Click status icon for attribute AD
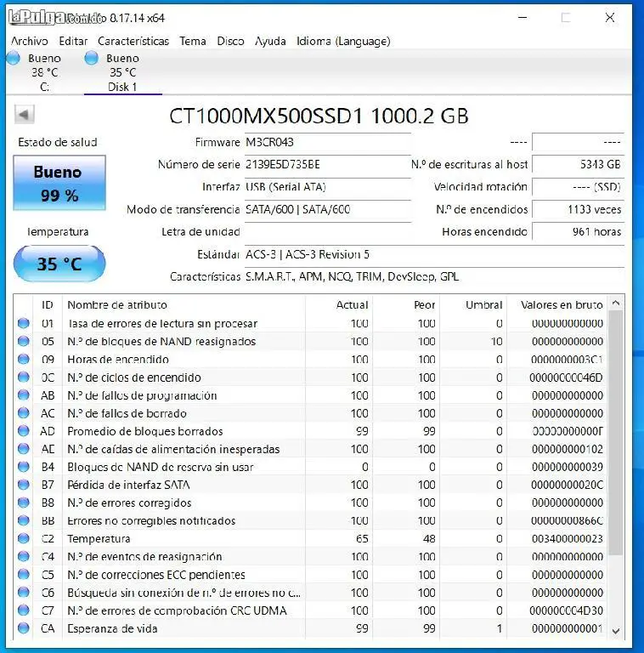The height and width of the screenshot is (653, 644). pos(24,431)
